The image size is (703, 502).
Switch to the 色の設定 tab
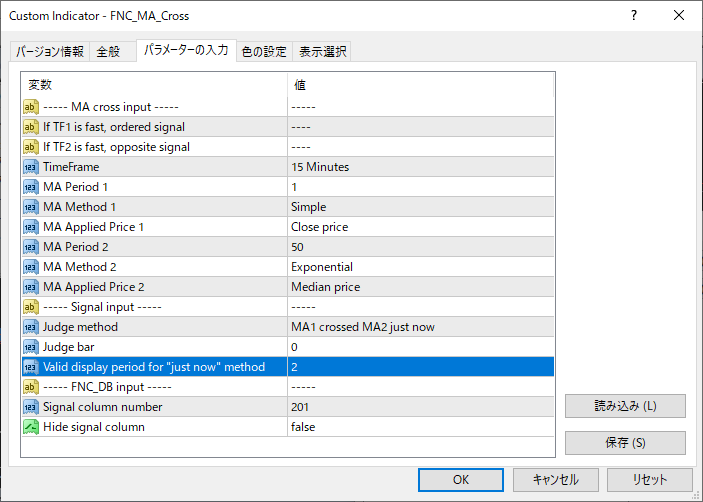click(x=264, y=52)
